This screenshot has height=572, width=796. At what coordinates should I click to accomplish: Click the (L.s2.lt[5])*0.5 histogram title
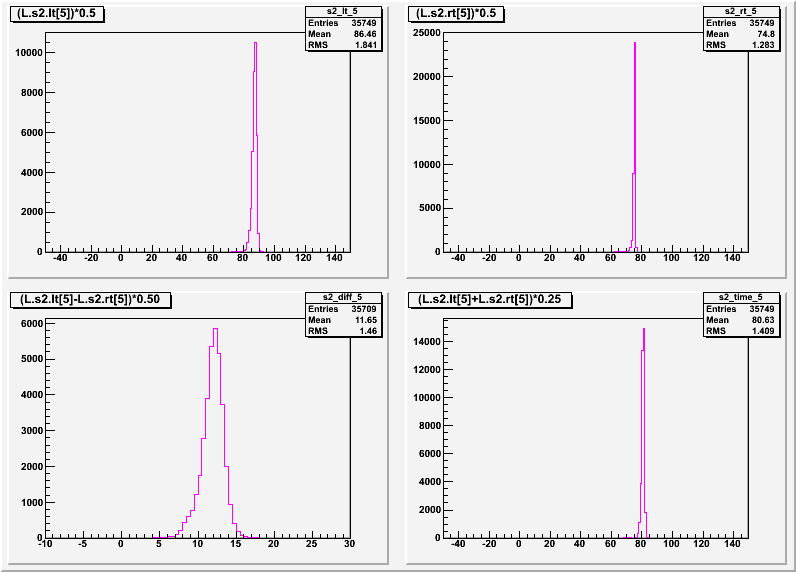point(57,14)
